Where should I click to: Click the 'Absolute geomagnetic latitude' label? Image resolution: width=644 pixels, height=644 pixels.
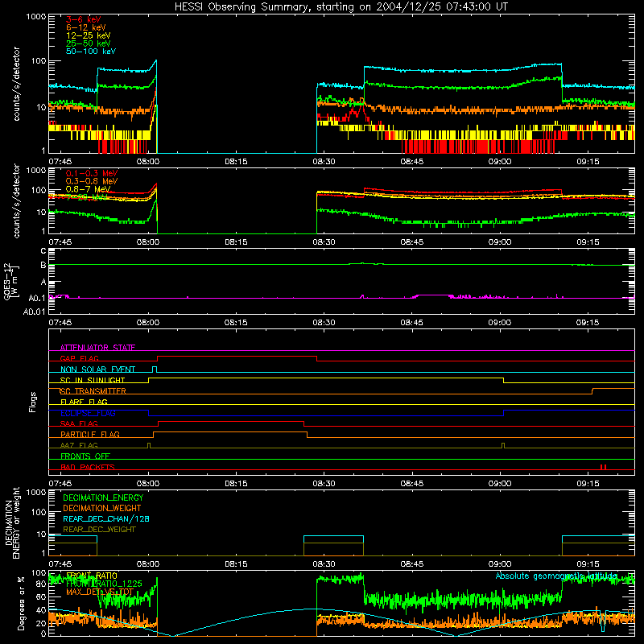point(556,576)
